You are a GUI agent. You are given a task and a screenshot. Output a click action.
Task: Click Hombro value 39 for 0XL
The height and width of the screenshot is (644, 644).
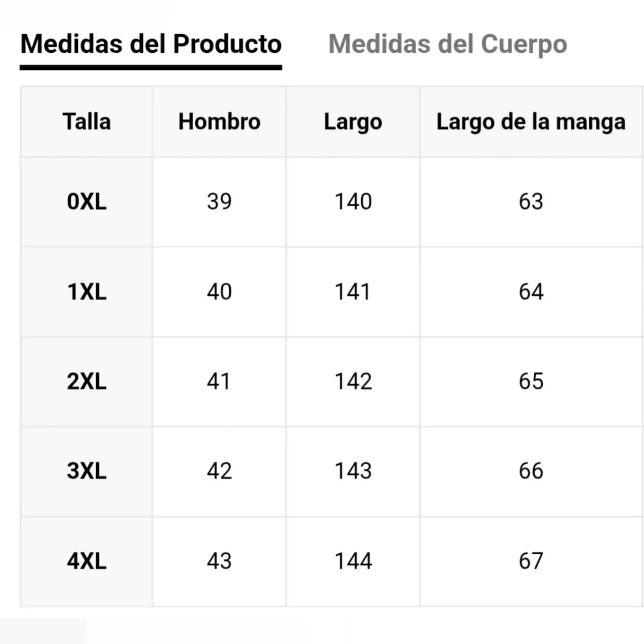[x=219, y=202]
